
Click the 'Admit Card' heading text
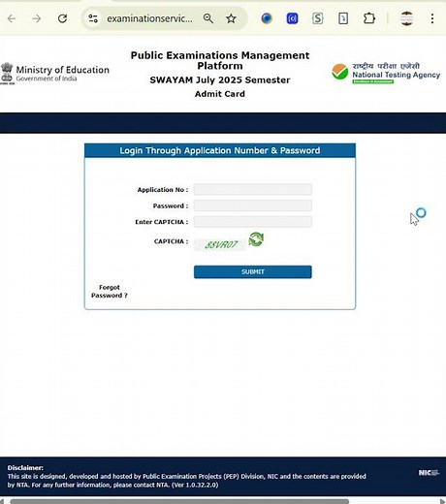[220, 94]
